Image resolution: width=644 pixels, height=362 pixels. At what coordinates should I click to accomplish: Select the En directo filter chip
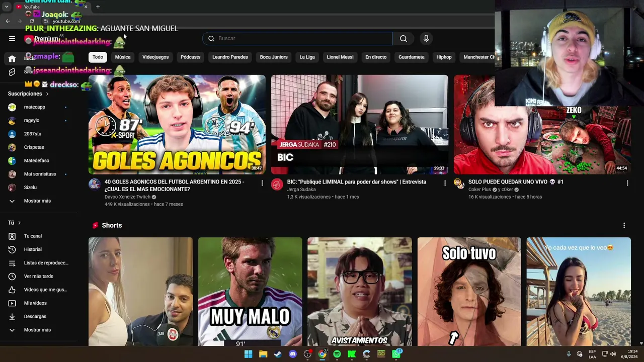click(x=376, y=57)
